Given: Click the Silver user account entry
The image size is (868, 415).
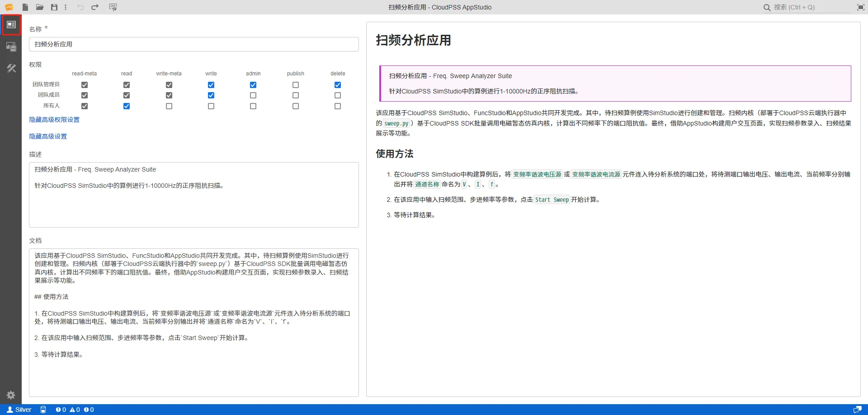Looking at the screenshot, I should click(19, 410).
